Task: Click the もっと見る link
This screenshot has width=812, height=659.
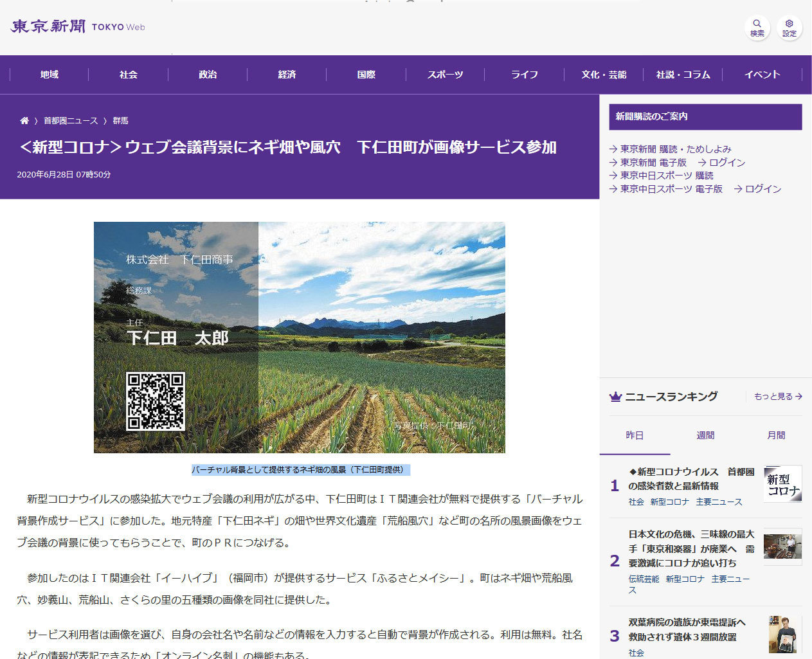Action: click(777, 397)
